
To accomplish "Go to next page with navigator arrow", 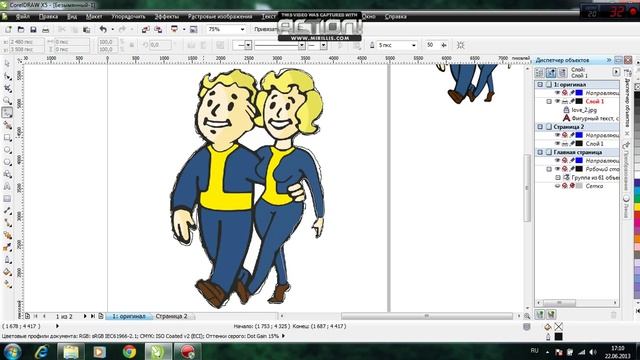I will (x=85, y=316).
